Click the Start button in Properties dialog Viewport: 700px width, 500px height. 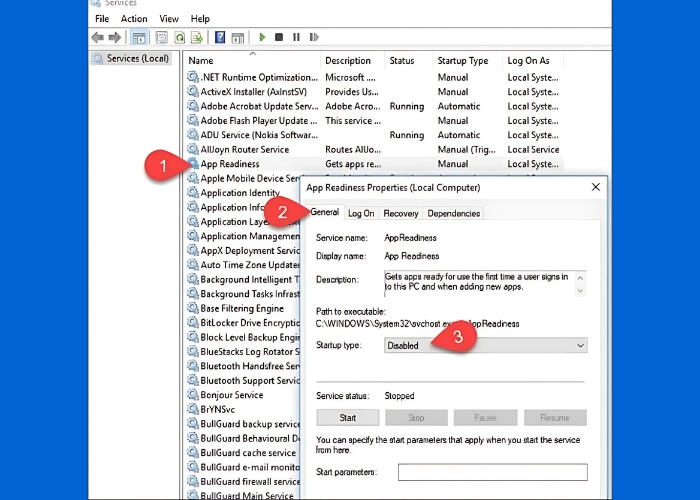pos(347,418)
